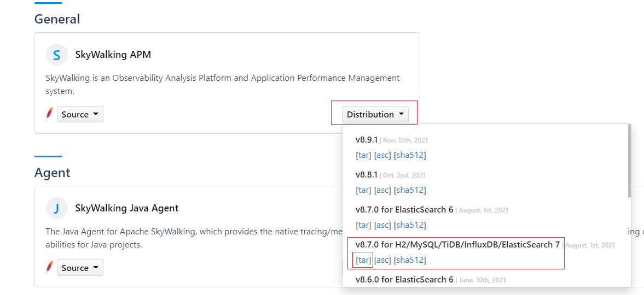Click the SkyWalking APM 'S' avatar icon
Viewport: 644px width, 295px height.
(x=57, y=55)
